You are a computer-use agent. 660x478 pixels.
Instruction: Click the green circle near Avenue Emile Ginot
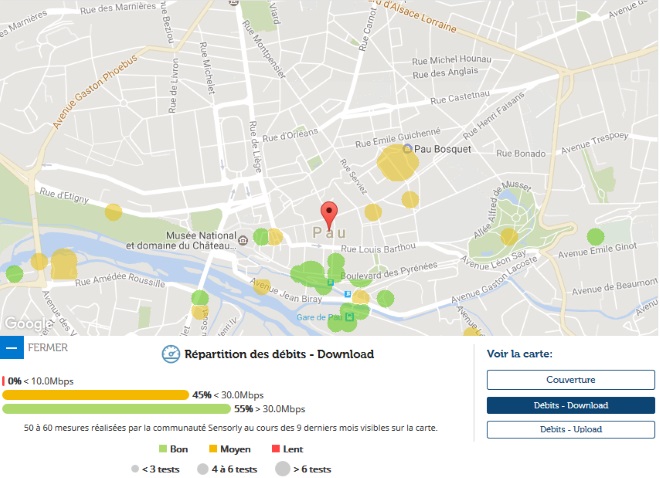pos(595,237)
